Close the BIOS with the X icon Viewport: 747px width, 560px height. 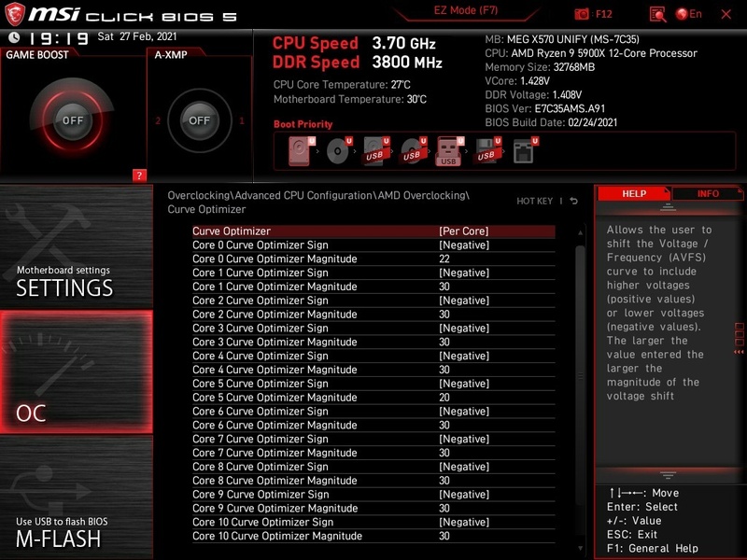726,14
